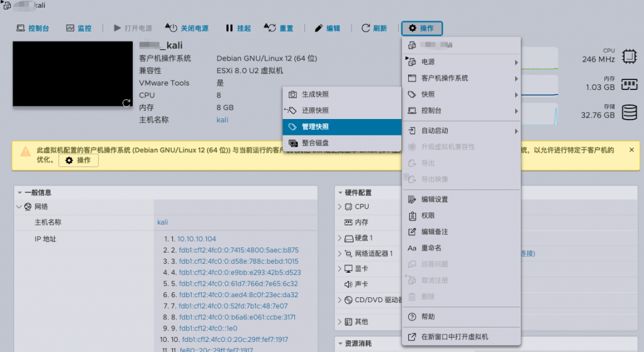Expand the CD/DVD 驱动器 row

(x=340, y=300)
